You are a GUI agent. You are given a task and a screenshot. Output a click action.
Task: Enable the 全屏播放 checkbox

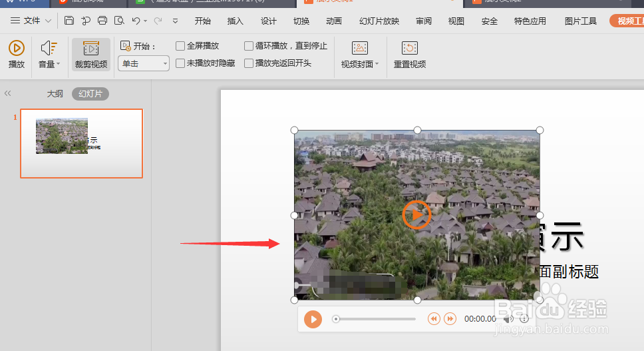180,46
